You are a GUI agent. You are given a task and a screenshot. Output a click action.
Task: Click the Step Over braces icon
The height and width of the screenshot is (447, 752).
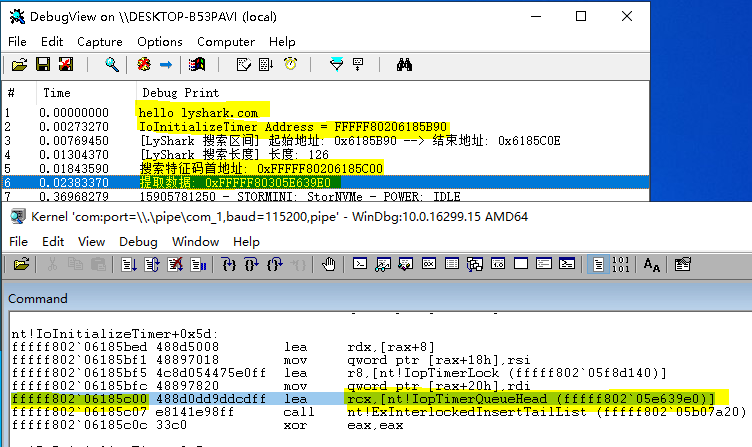(x=252, y=264)
